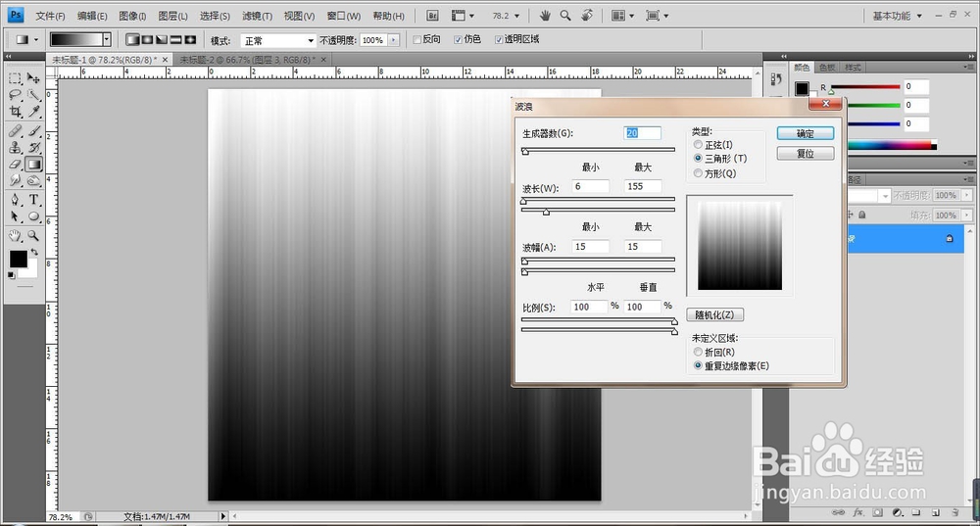Screen dimensions: 980x526
Task: Click the Rotate View tool in top bar
Action: pyautogui.click(x=586, y=16)
